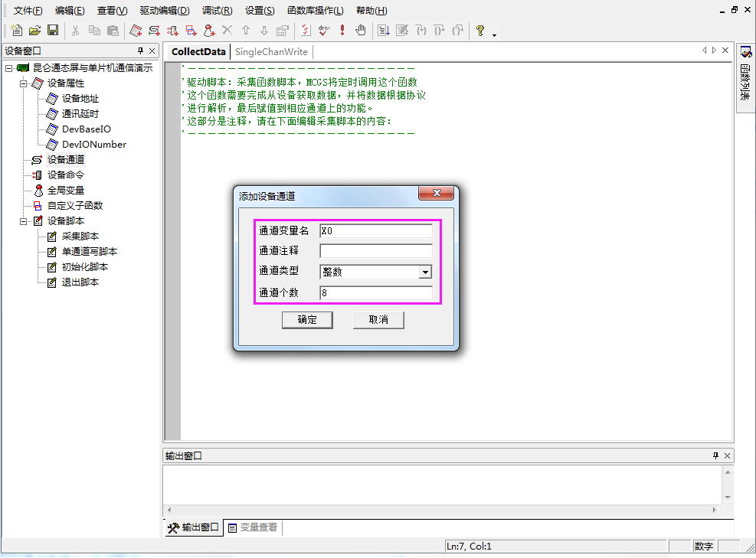Click the Delete X toolbar icon

click(x=227, y=31)
